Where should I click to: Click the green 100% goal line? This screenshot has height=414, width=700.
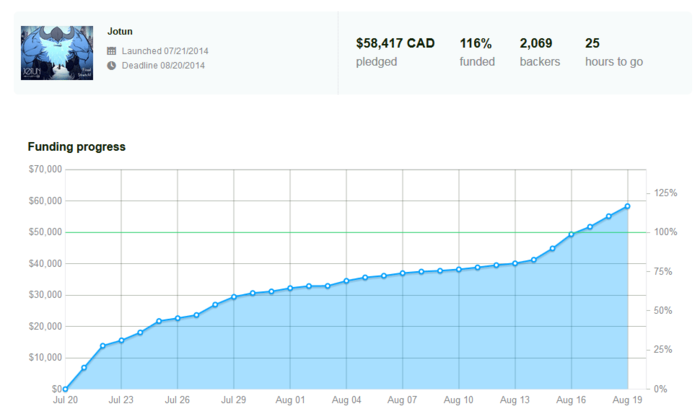click(355, 232)
